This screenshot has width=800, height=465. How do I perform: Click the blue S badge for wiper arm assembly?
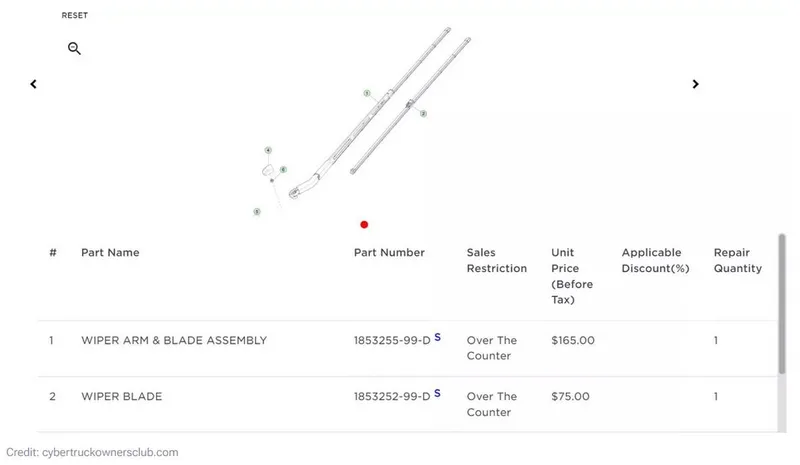coord(437,338)
